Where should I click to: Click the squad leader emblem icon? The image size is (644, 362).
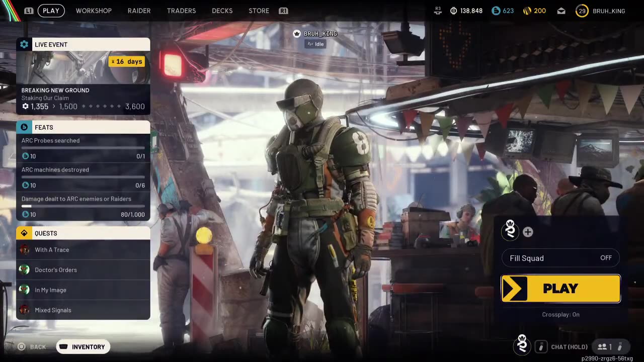(510, 231)
